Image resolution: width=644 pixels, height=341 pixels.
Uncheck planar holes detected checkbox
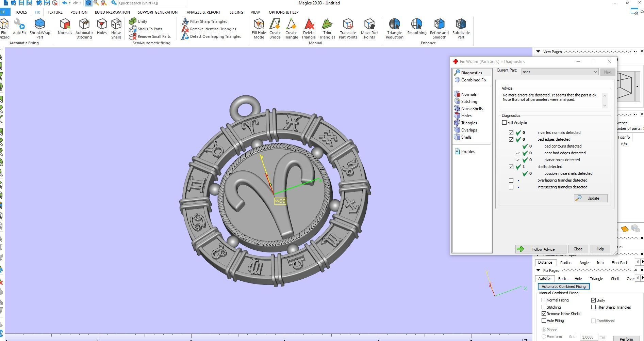point(518,160)
